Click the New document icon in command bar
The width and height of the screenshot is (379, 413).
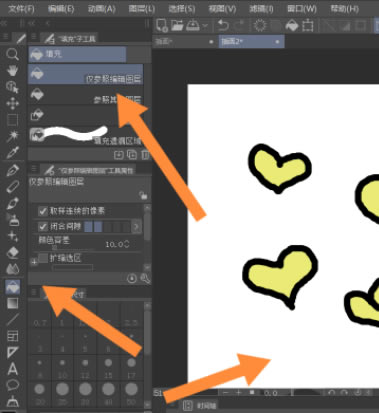[162, 25]
